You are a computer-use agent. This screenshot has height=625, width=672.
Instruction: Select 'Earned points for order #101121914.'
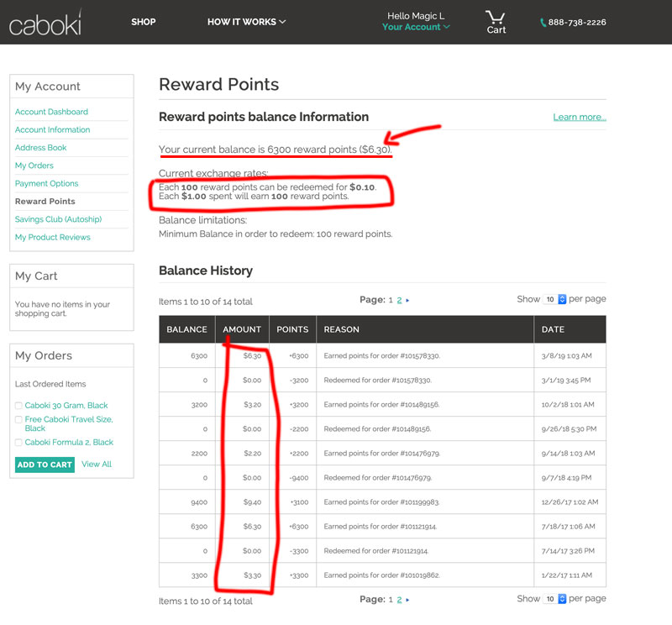pyautogui.click(x=381, y=527)
